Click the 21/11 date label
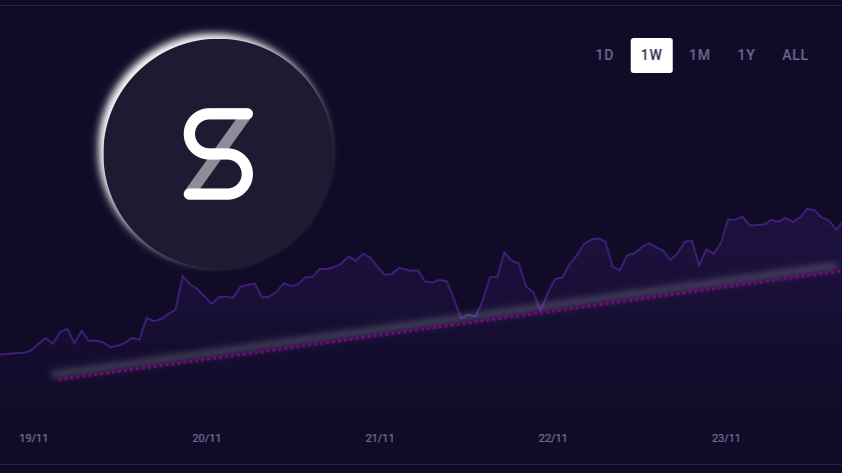This screenshot has height=473, width=842. [x=380, y=438]
